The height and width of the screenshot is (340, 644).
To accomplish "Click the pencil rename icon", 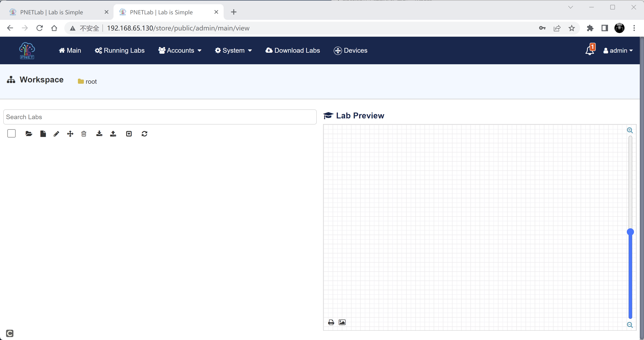I will tap(56, 134).
